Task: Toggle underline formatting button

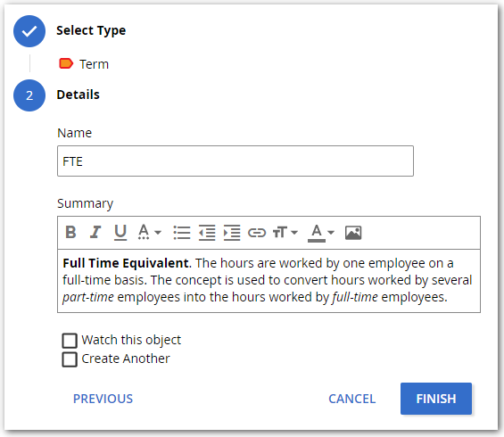Action: pos(120,232)
